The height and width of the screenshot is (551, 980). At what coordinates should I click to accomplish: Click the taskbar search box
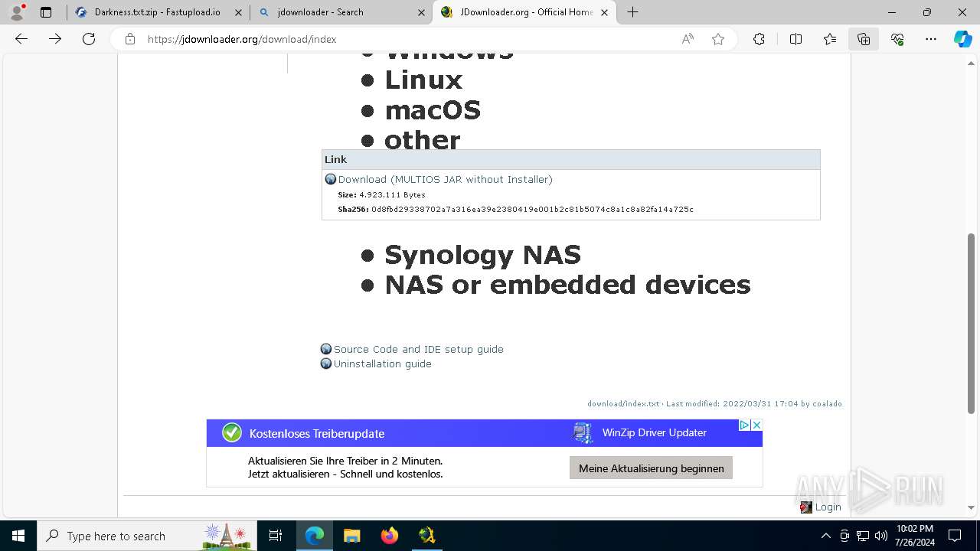pyautogui.click(x=147, y=536)
